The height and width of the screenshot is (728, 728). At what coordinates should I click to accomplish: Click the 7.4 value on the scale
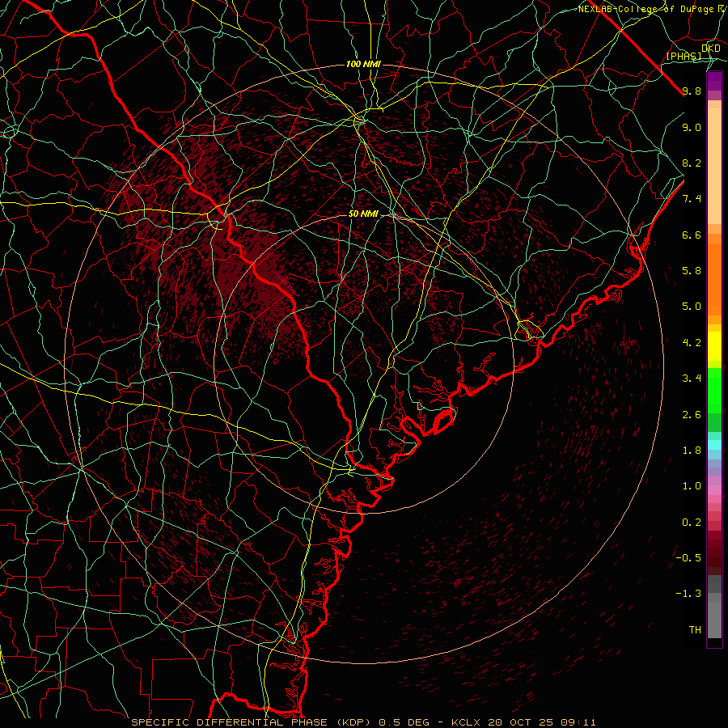[x=692, y=199]
